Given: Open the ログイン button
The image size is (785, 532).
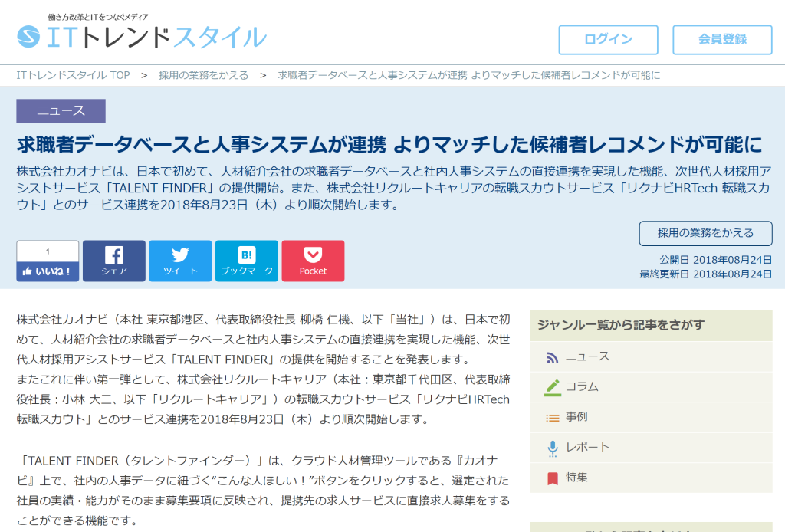Looking at the screenshot, I should pos(608,40).
